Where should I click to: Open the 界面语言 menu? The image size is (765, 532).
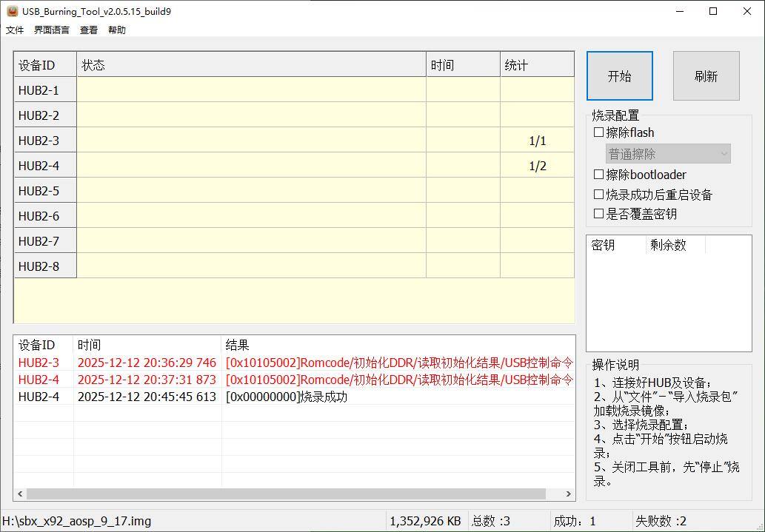click(52, 30)
